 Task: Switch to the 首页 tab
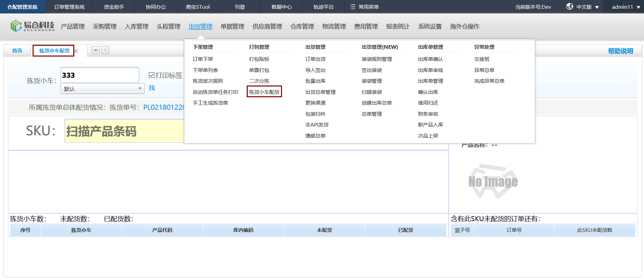[x=17, y=51]
